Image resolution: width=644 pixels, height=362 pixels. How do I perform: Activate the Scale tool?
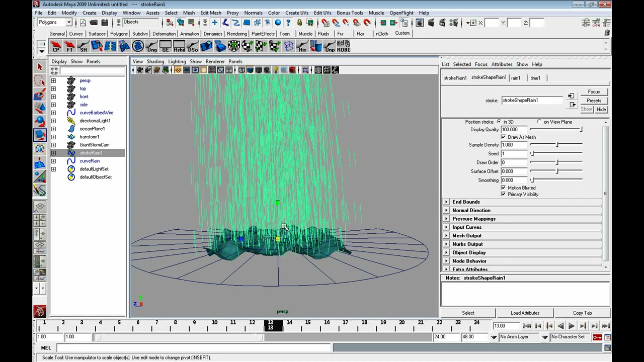pos(40,135)
